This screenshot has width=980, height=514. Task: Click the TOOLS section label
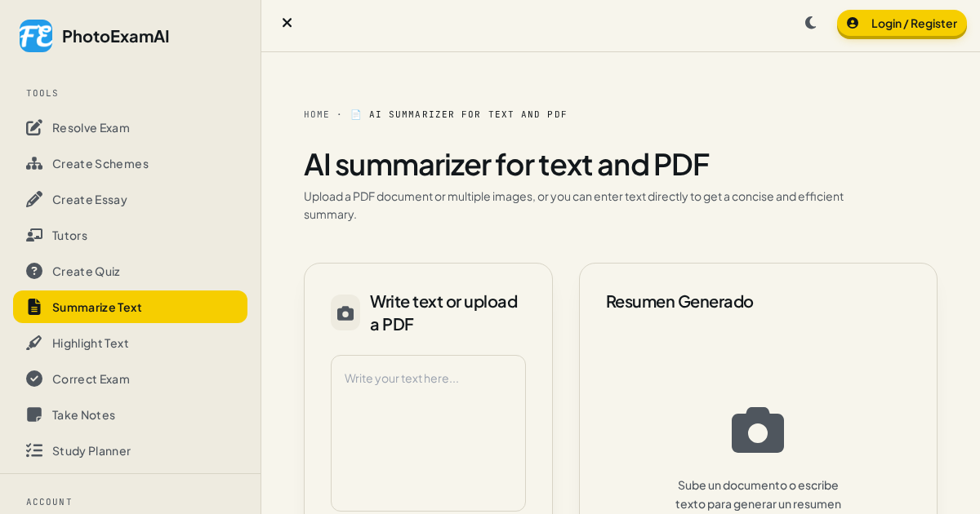(x=42, y=93)
